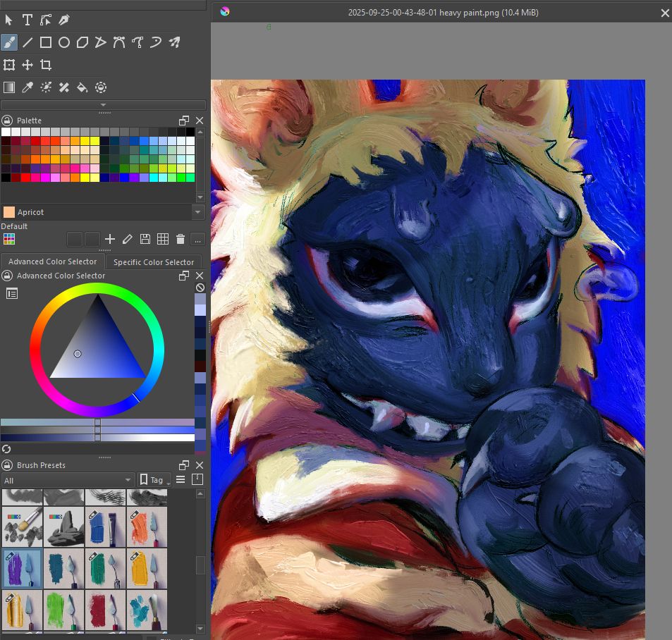Select the Colorize Mask tool
This screenshot has width=672, height=640.
45,87
